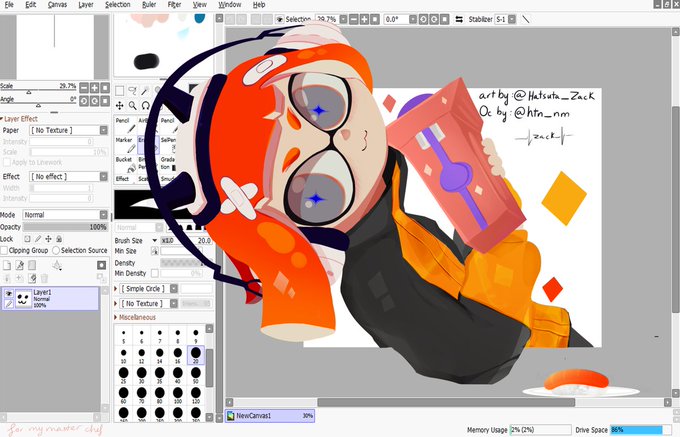Zoom out using navigator minus button
This screenshot has width=680, height=437.
84,88
